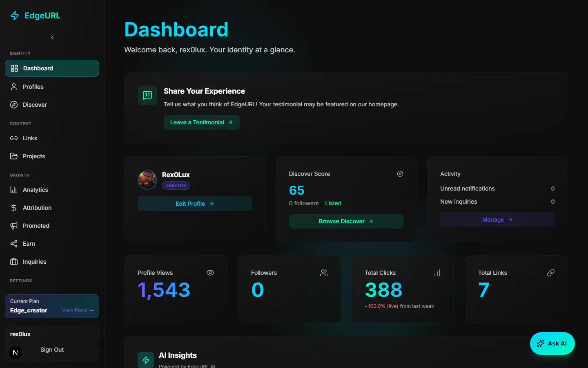Viewport: 588px width, 368px height.
Task: Click Browse Discover button
Action: [346, 221]
